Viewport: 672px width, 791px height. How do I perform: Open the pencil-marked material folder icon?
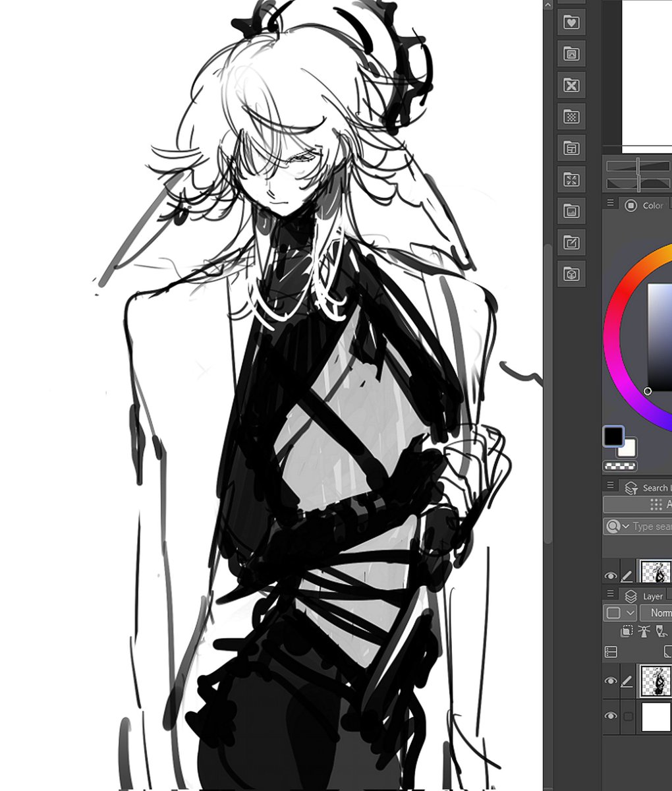click(571, 243)
